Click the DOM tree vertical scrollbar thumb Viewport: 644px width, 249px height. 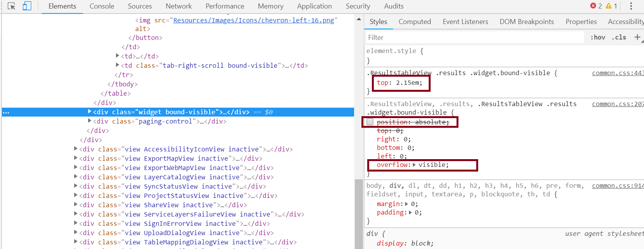coord(359,214)
